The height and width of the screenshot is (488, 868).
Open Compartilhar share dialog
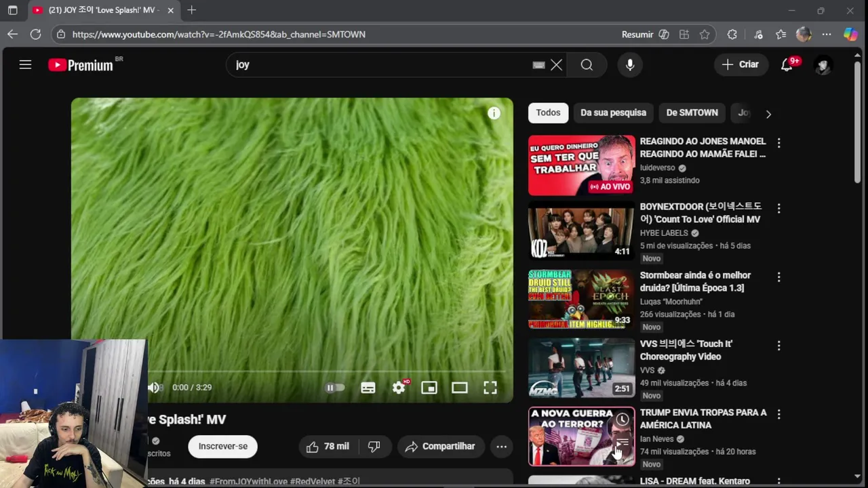tap(440, 447)
